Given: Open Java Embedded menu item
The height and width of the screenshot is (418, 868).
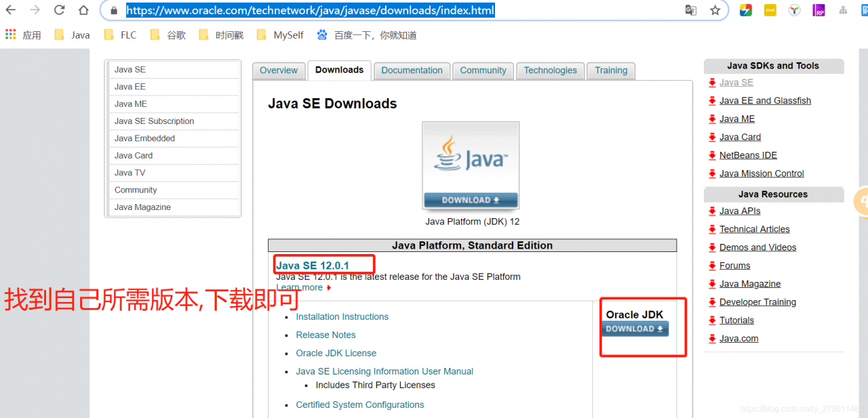Looking at the screenshot, I should click(174, 138).
